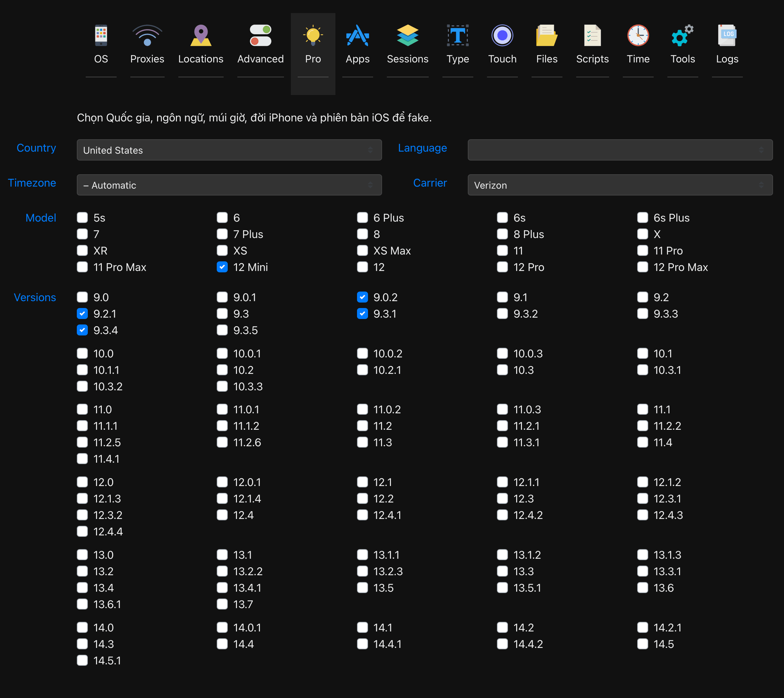Viewport: 784px width, 698px height.
Task: Uncheck the 9.3.1 version checkbox
Action: coord(363,313)
